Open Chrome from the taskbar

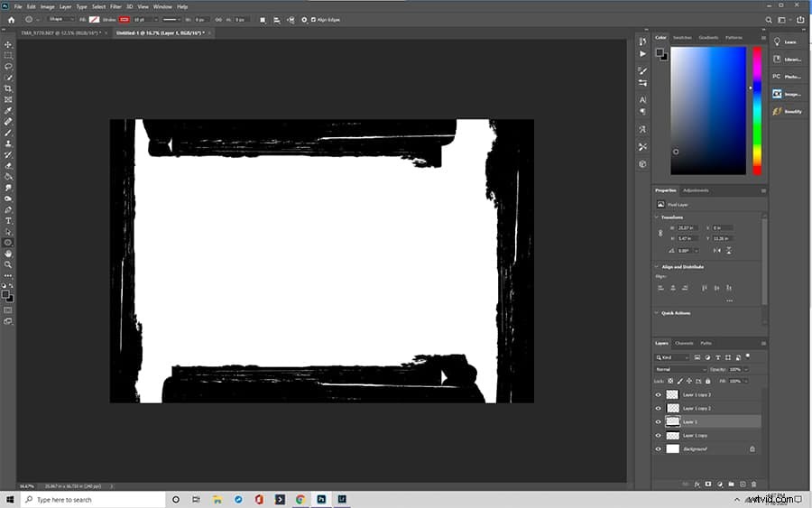click(x=300, y=499)
